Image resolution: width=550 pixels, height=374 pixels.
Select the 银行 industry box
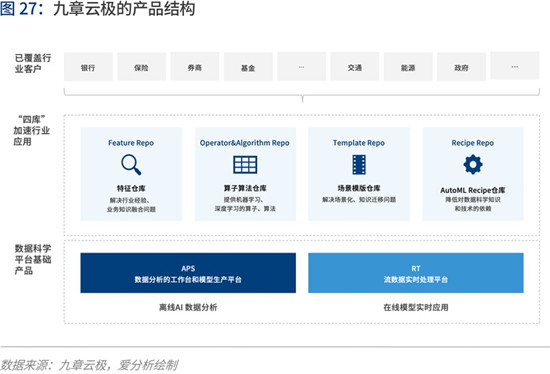(88, 67)
